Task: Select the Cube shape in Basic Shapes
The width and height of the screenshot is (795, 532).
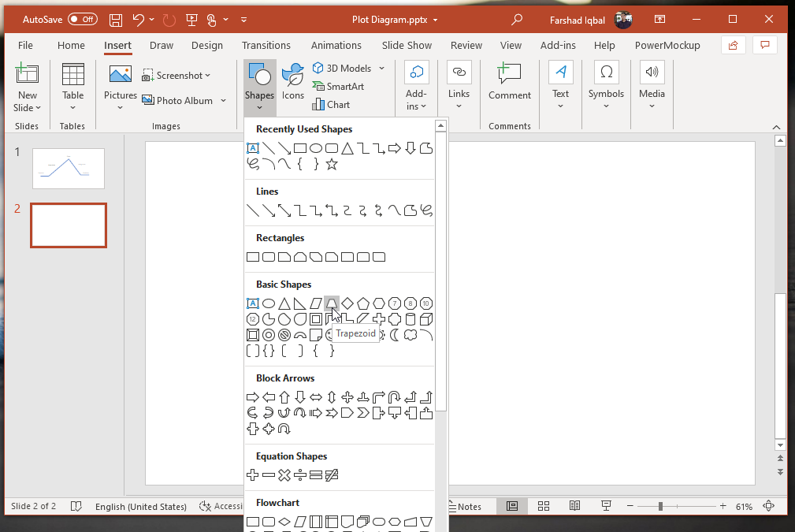Action: pos(426,319)
